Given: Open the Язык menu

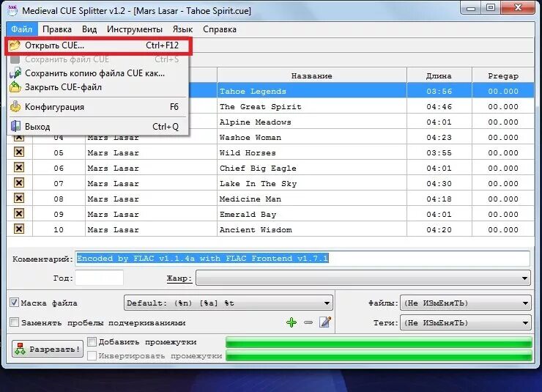Looking at the screenshot, I should click(182, 29).
